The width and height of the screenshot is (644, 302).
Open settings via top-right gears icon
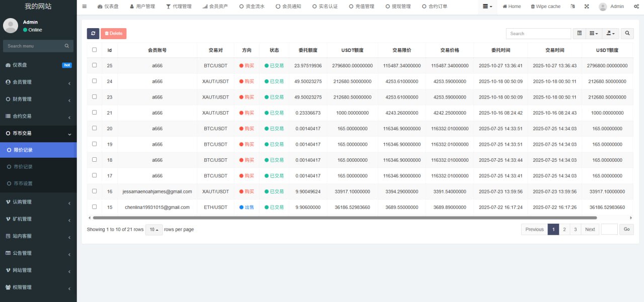636,7
